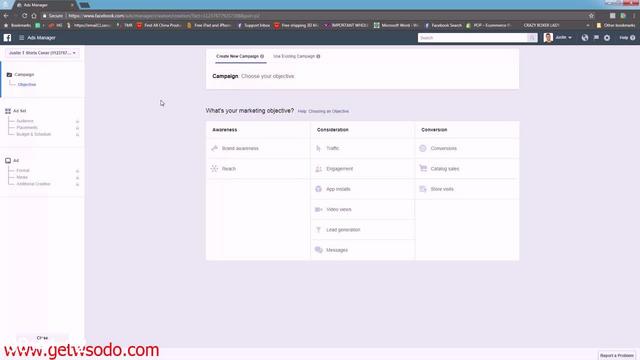The width and height of the screenshot is (640, 360).
Task: Click the Messages objective icon
Action: (318, 250)
